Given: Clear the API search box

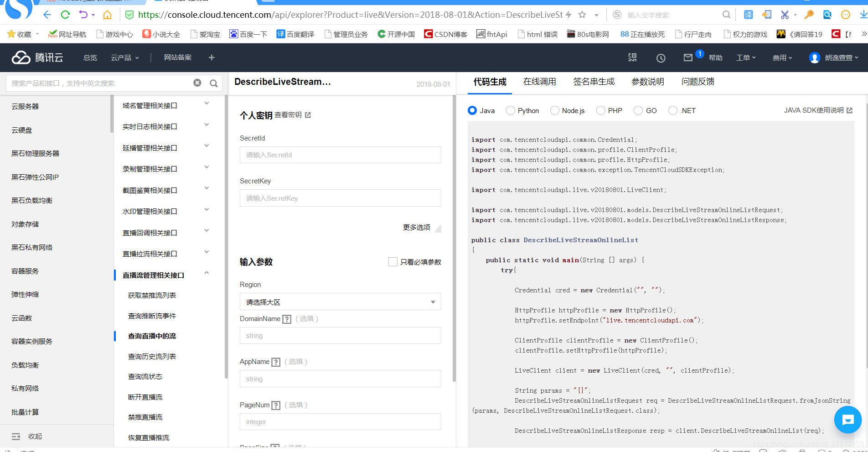Looking at the screenshot, I should 197,83.
